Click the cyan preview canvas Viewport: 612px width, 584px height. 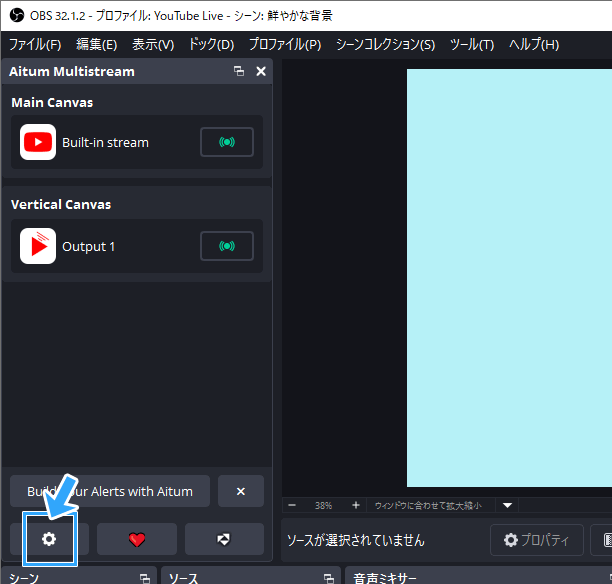[x=509, y=278]
